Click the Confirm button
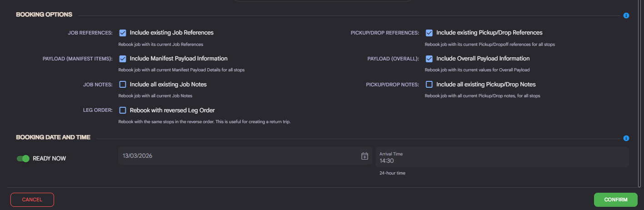Viewport: 644px width, 210px height. (x=616, y=200)
